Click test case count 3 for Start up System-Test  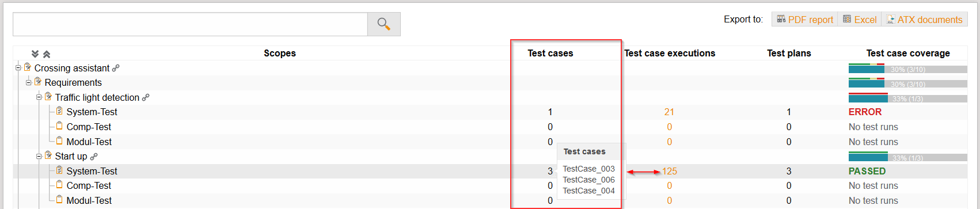pos(550,171)
